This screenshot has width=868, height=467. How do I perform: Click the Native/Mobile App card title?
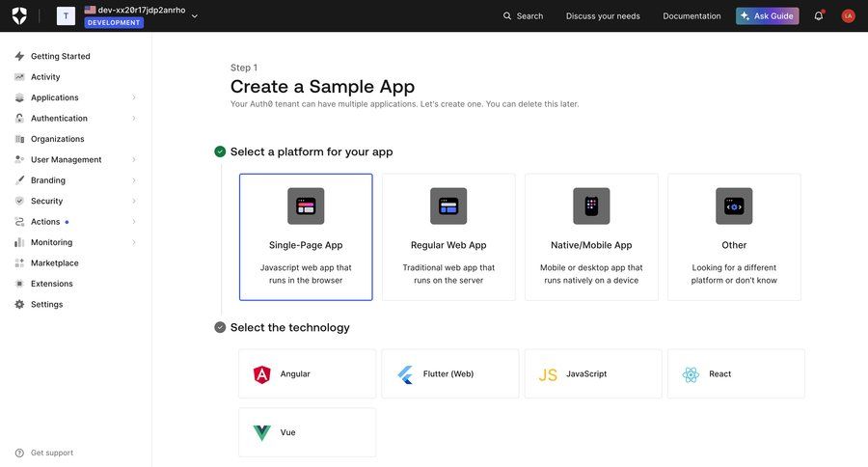(591, 245)
